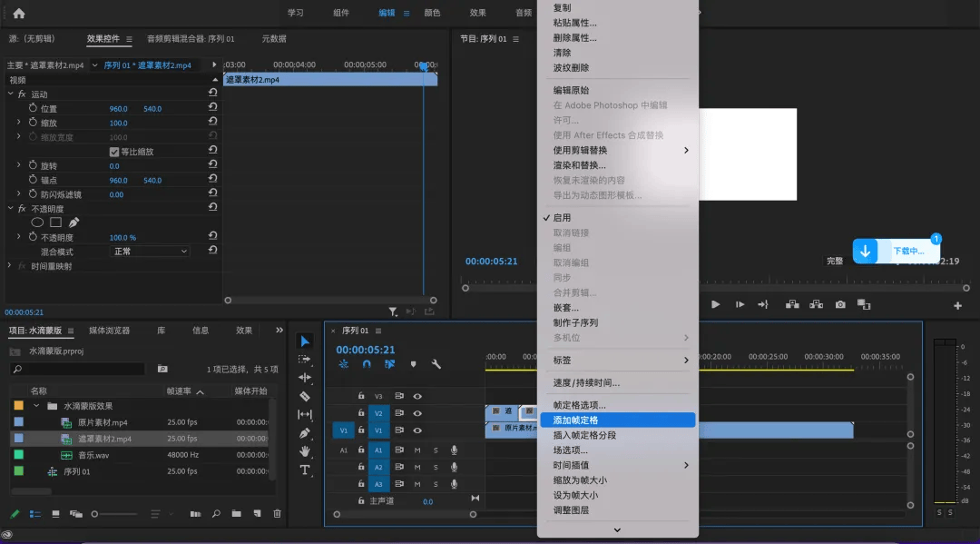Collapse the Motion effect group
This screenshot has height=544, width=980.
[x=10, y=94]
